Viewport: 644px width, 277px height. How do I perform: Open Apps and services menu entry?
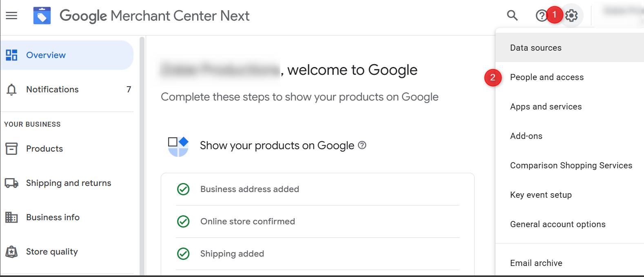pyautogui.click(x=546, y=107)
